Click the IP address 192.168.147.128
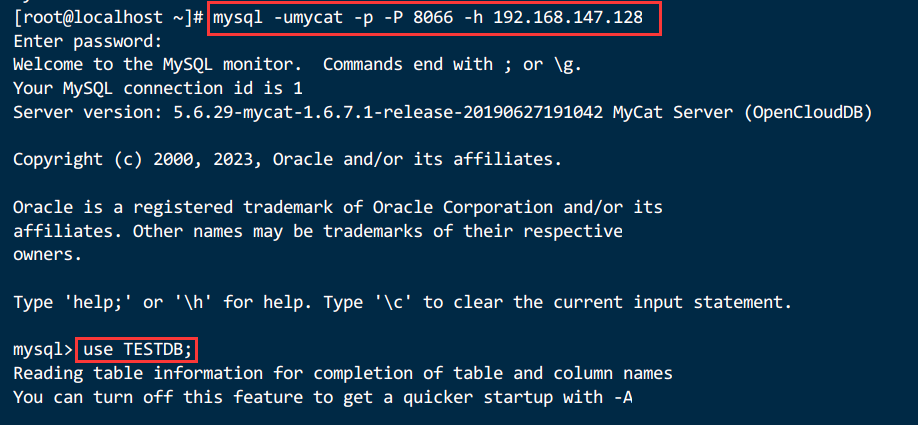Image resolution: width=918 pixels, height=425 pixels. coord(567,18)
